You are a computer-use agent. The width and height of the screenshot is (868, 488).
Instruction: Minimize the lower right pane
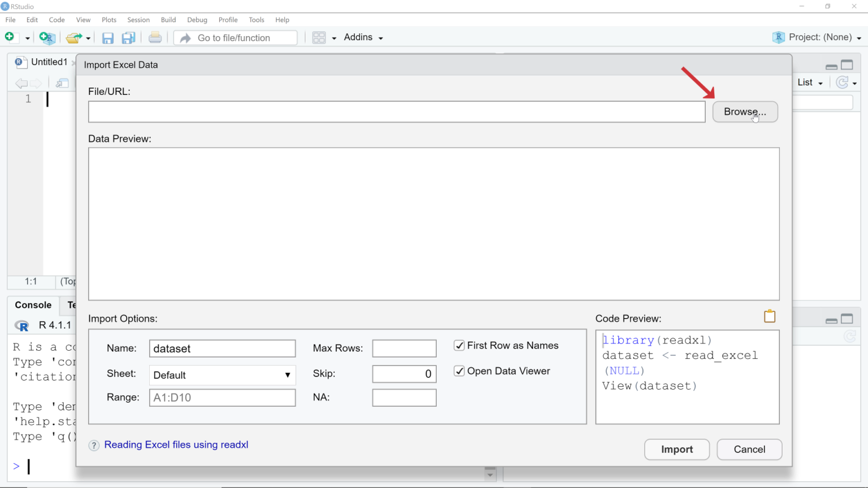831,320
